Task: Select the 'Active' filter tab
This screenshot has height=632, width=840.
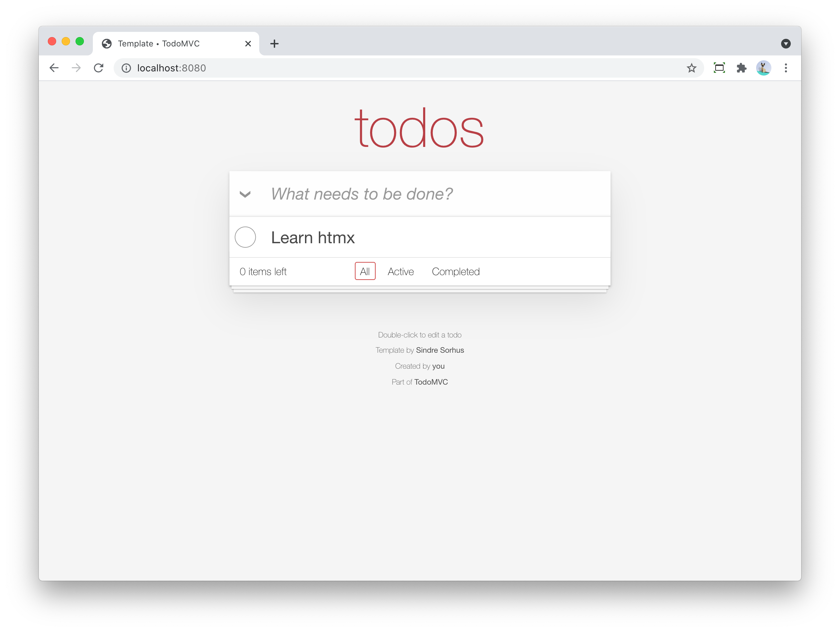Action: [x=399, y=271]
